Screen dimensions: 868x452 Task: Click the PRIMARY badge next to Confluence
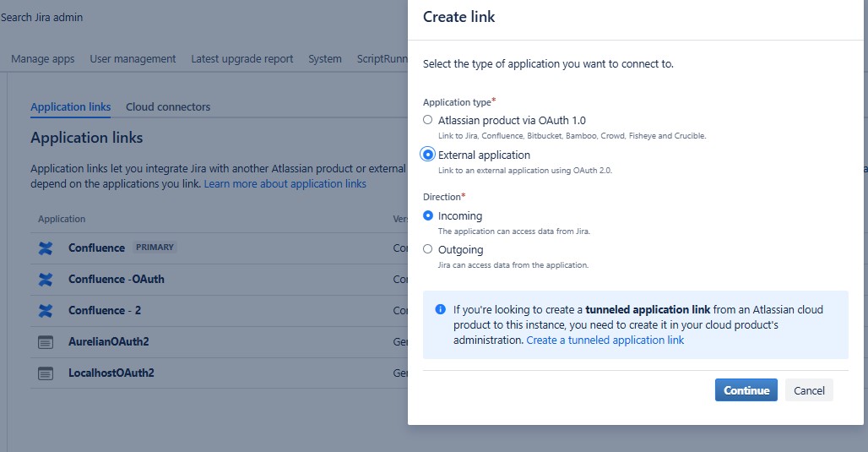[155, 247]
